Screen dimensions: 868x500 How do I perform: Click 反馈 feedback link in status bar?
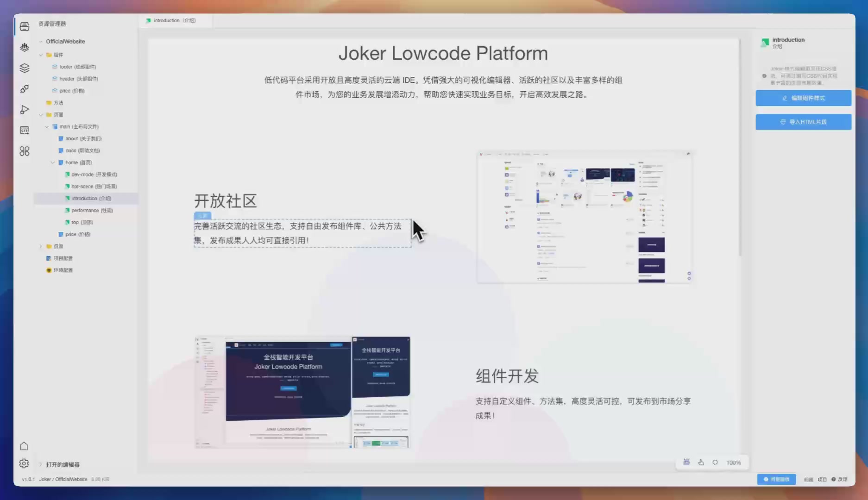843,479
